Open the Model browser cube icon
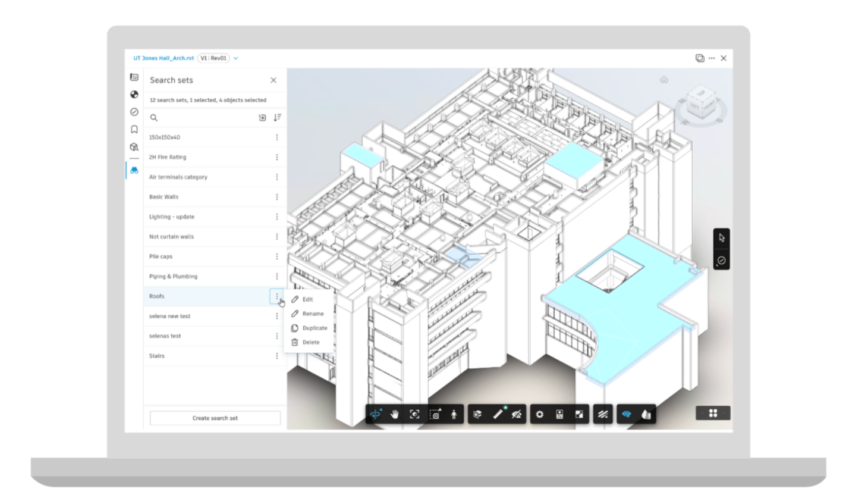868x501 pixels. click(x=134, y=147)
